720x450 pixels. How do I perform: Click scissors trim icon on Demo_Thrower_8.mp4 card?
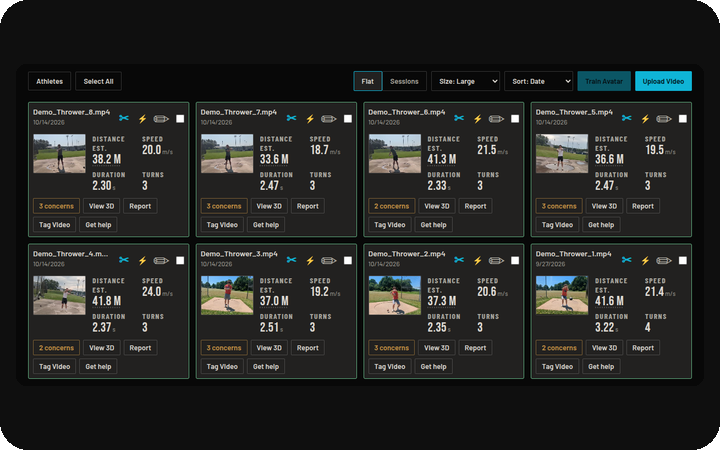tap(124, 118)
